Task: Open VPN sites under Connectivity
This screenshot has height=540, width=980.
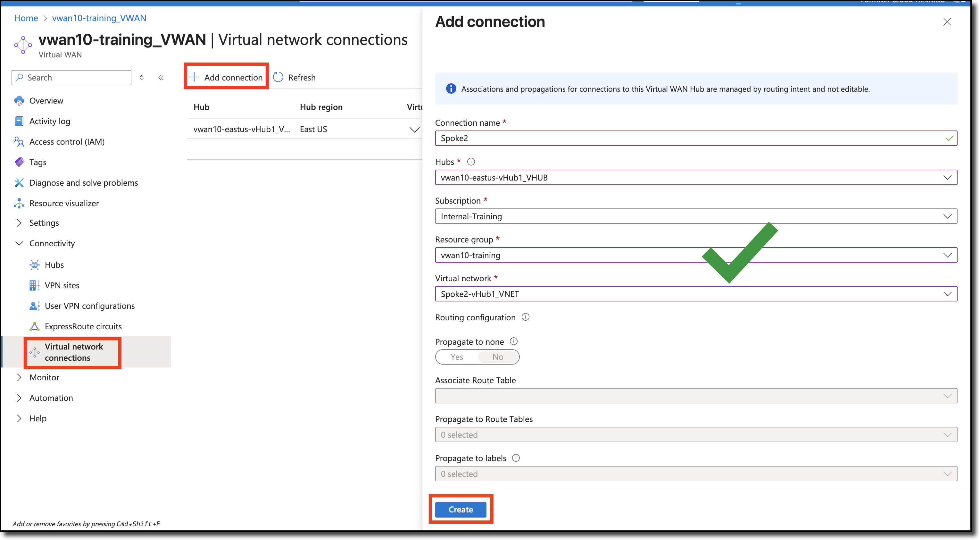Action: (62, 285)
